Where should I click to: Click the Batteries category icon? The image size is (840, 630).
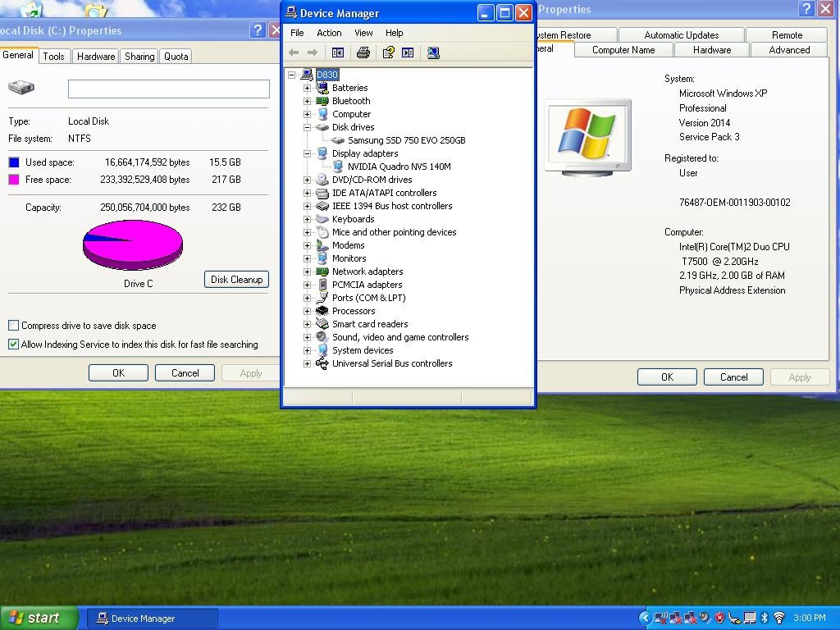click(x=322, y=87)
